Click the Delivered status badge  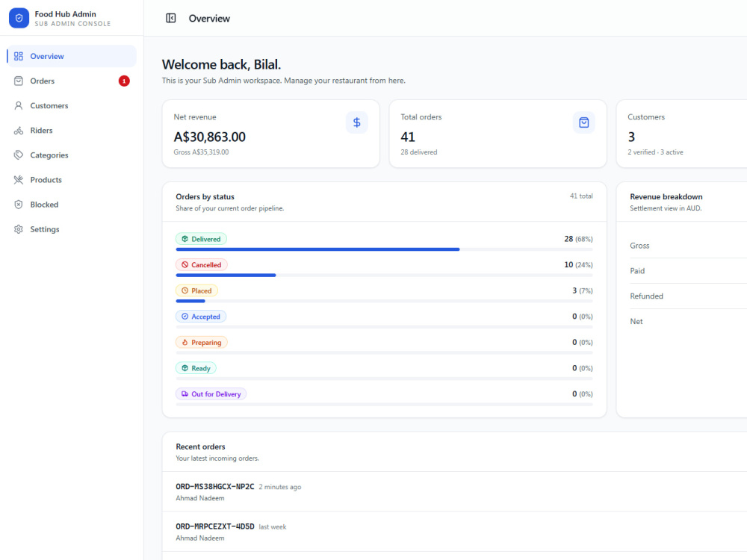point(201,239)
